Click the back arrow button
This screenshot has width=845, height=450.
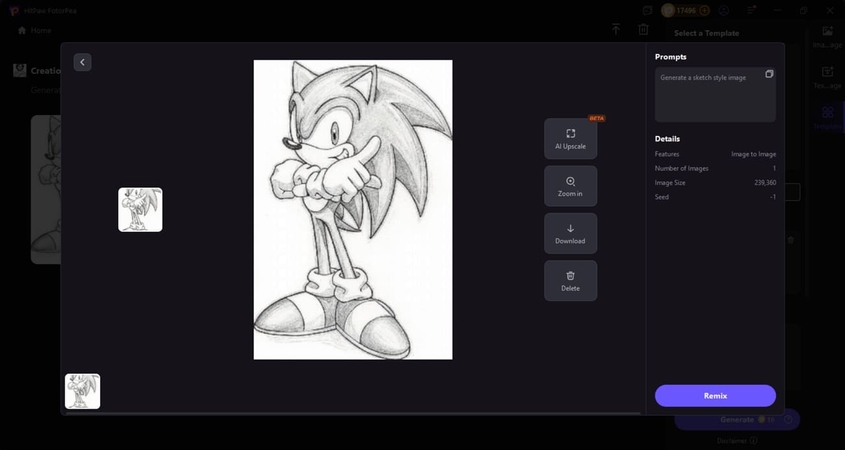[82, 62]
